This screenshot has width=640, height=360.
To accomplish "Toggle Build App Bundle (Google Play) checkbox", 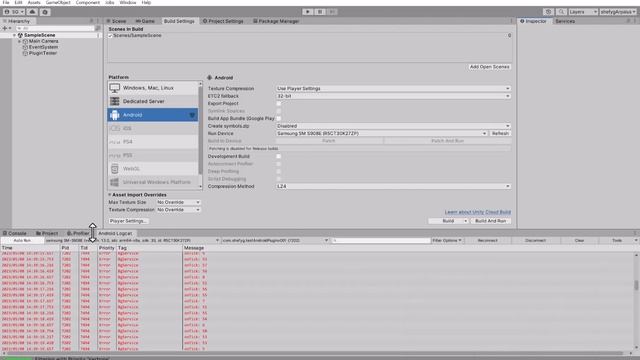I will click(x=278, y=118).
